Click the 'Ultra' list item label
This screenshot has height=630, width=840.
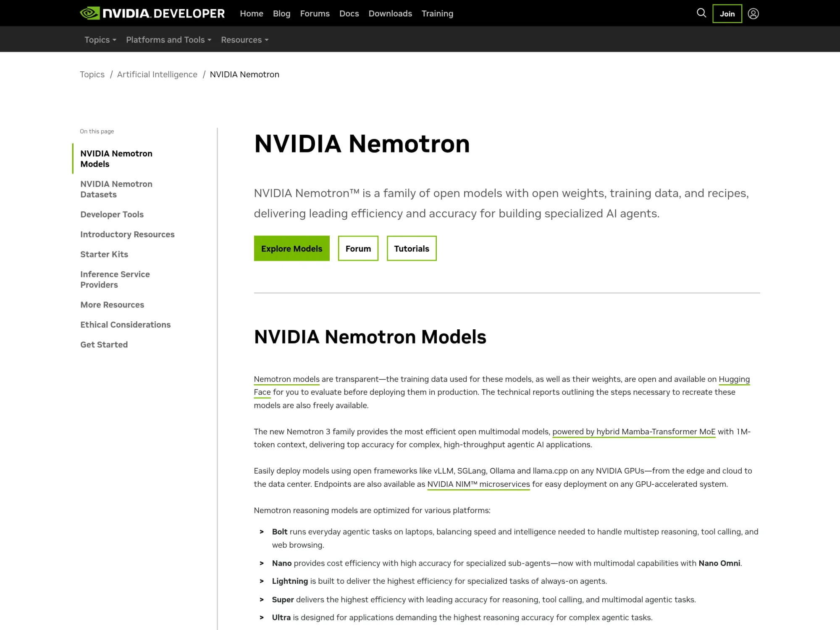point(281,617)
